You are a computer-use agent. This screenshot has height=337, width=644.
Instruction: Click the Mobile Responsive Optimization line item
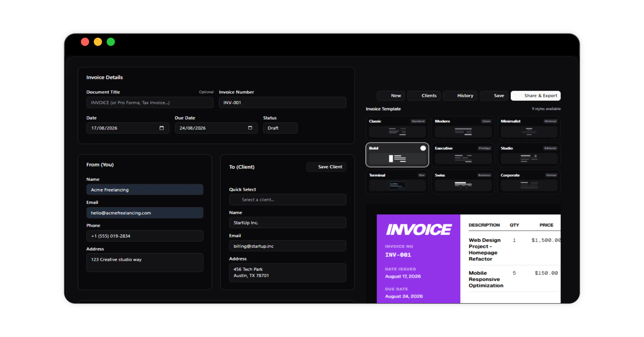point(486,279)
